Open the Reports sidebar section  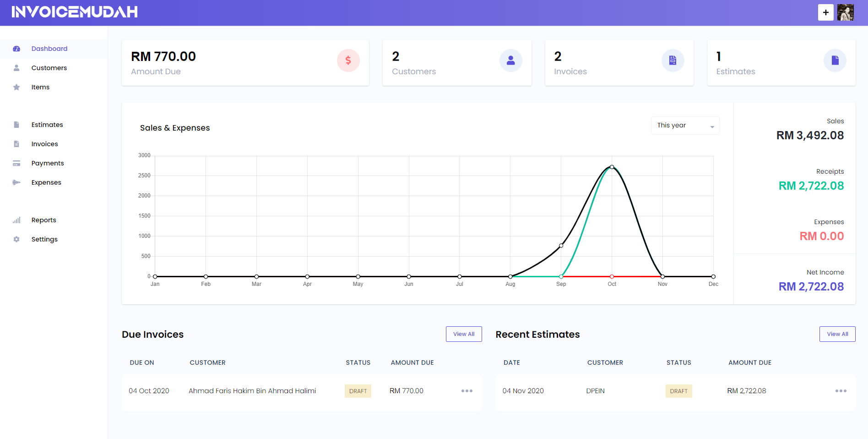43,220
